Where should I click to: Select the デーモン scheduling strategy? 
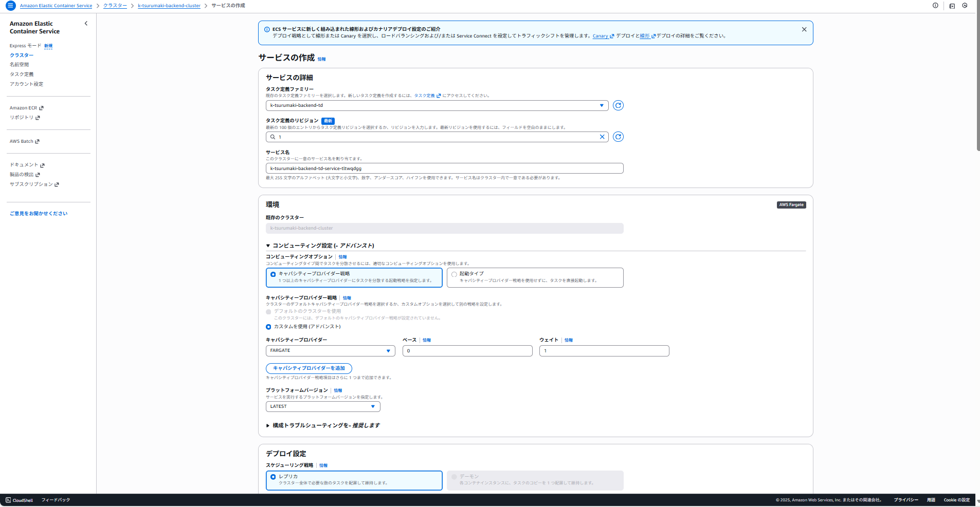tap(535, 480)
